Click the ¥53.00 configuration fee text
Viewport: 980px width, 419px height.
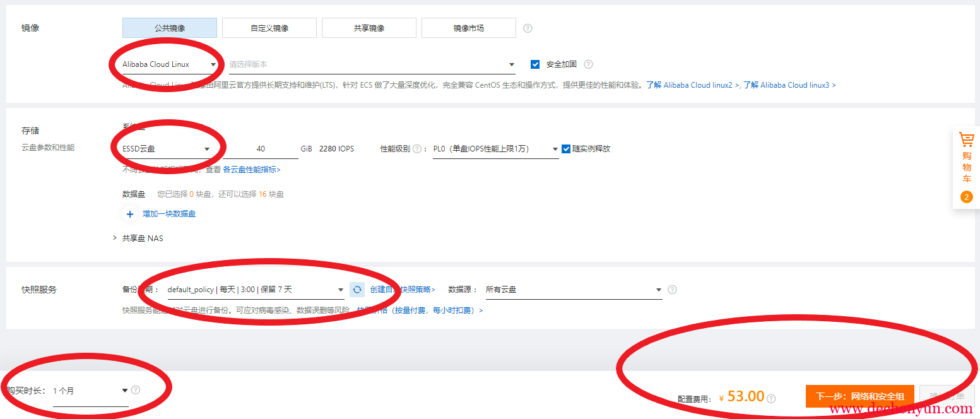click(741, 396)
